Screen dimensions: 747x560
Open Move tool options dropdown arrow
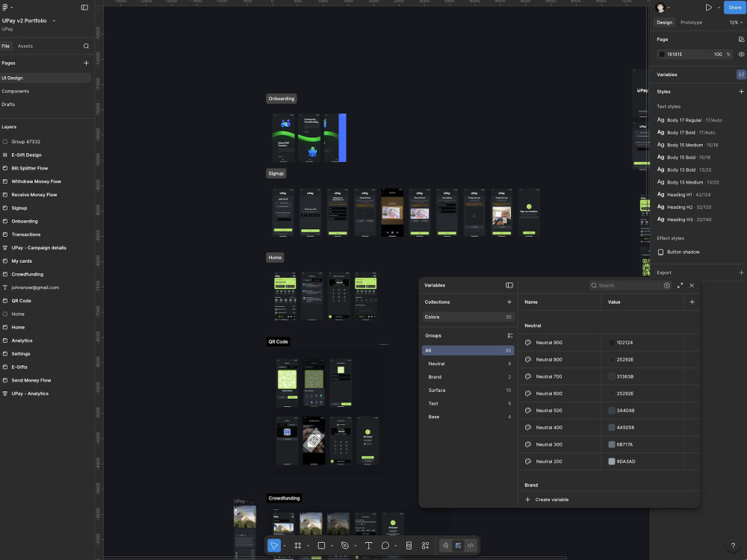[285, 547]
